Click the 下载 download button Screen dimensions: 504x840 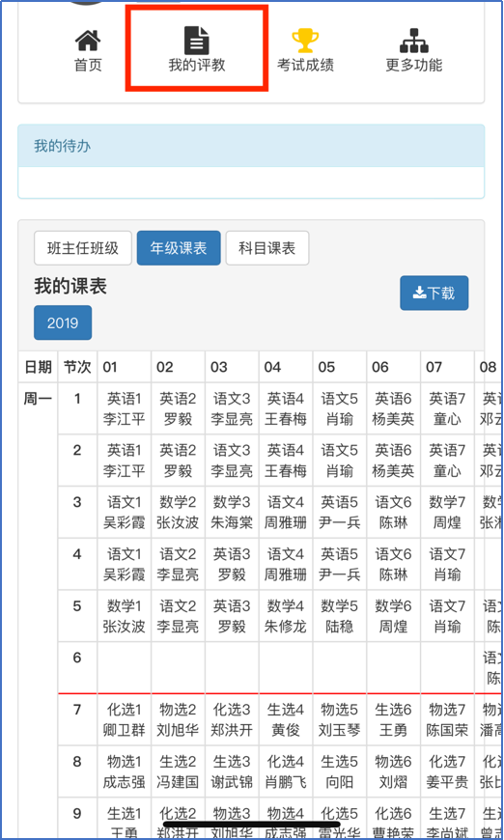[434, 294]
